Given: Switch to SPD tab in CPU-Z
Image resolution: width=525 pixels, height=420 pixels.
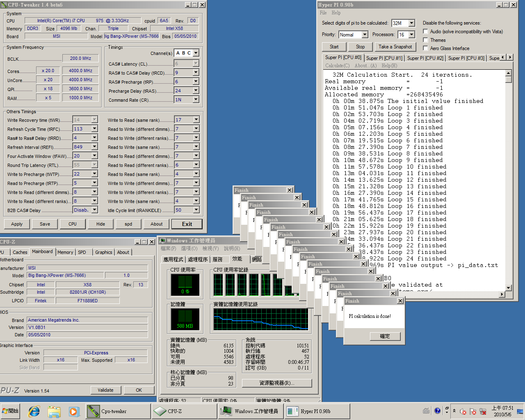Looking at the screenshot, I should (x=82, y=252).
